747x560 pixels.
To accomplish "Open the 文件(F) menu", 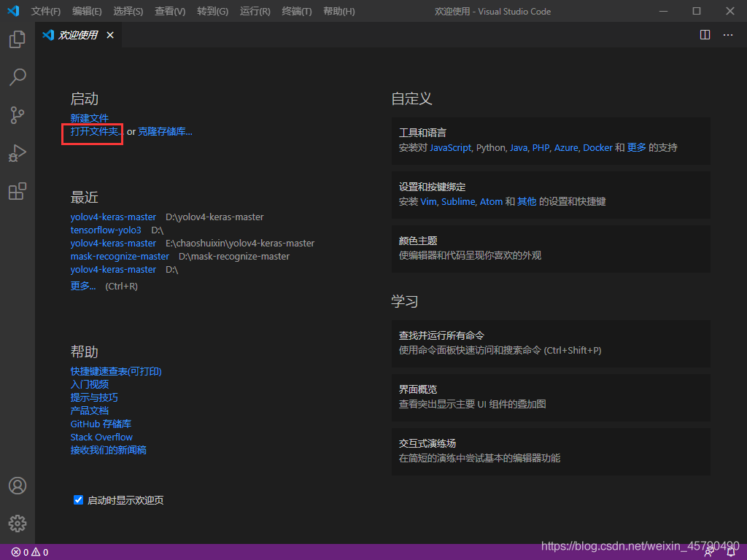I will (x=46, y=12).
